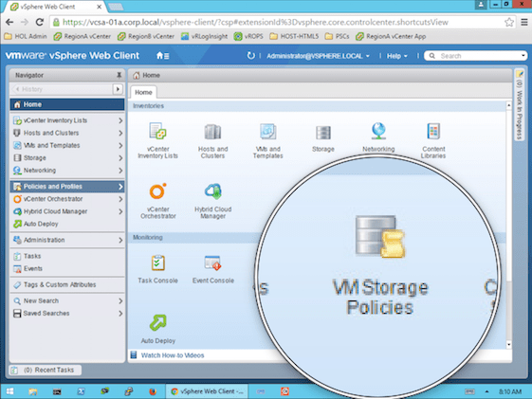Select the Home tab
The width and height of the screenshot is (532, 399).
coord(143,92)
